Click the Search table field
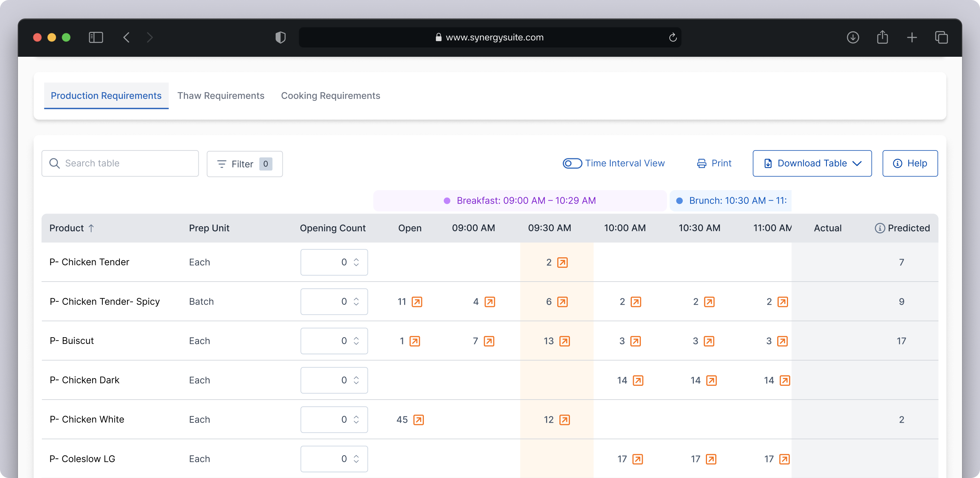 [120, 164]
